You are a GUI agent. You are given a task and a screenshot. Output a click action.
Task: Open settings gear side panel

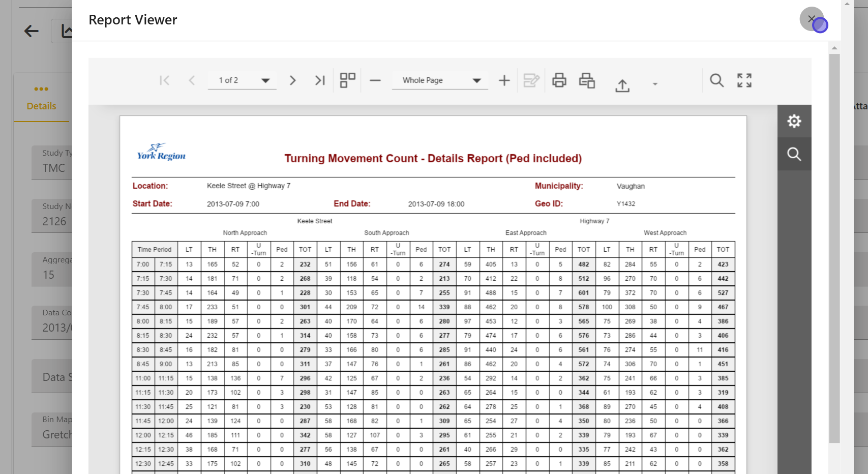(794, 121)
